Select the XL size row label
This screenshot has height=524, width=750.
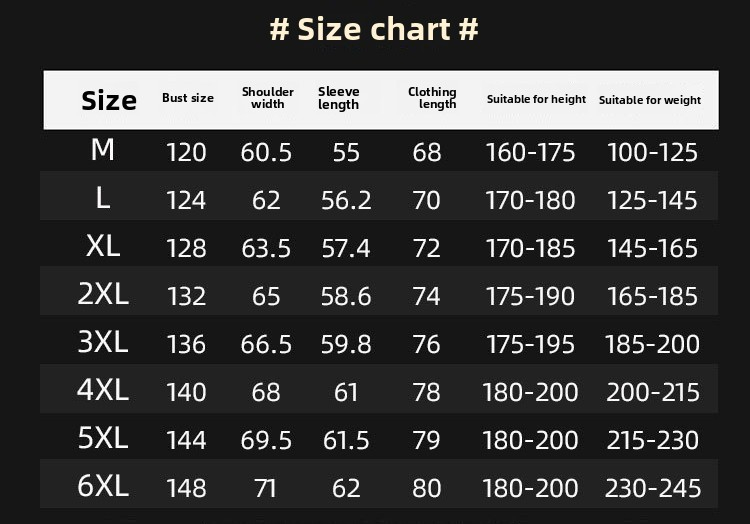pos(103,246)
